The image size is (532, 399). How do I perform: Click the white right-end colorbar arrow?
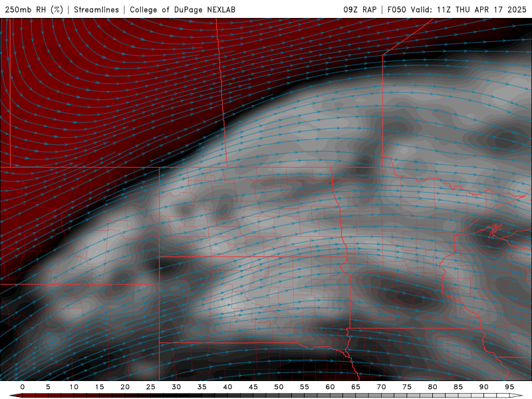pos(516,396)
